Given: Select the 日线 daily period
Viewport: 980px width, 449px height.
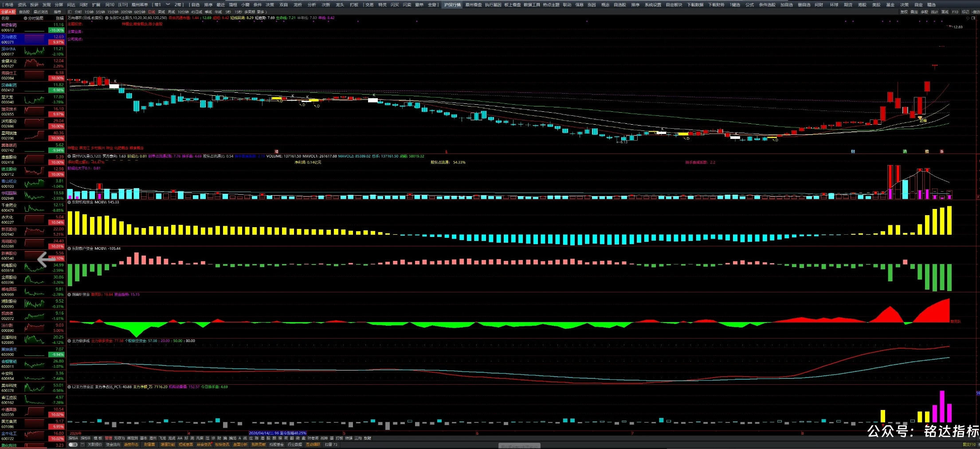Looking at the screenshot, I should (x=152, y=12).
